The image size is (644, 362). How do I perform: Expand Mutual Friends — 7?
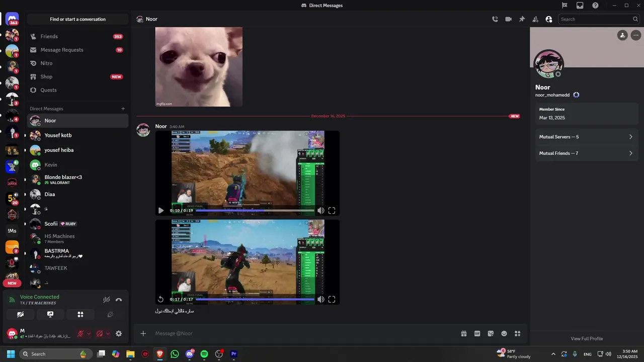click(x=587, y=153)
